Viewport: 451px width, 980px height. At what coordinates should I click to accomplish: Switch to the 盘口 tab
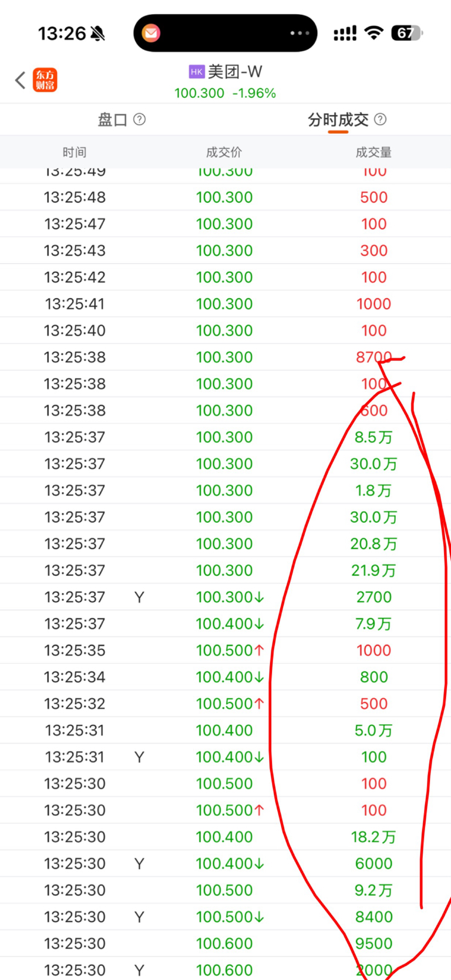point(112,120)
